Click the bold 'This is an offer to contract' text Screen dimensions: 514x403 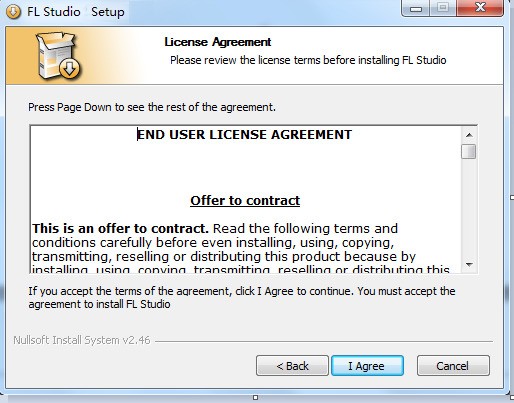[x=120, y=229]
